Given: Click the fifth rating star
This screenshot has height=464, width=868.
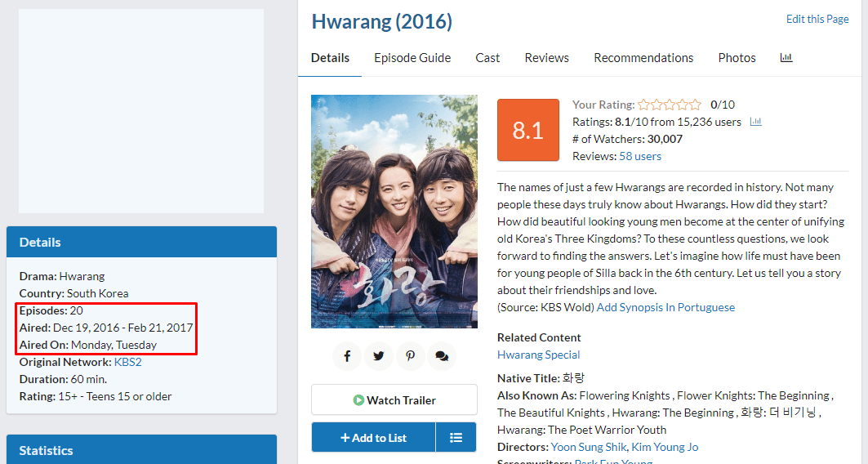Looking at the screenshot, I should tap(695, 104).
